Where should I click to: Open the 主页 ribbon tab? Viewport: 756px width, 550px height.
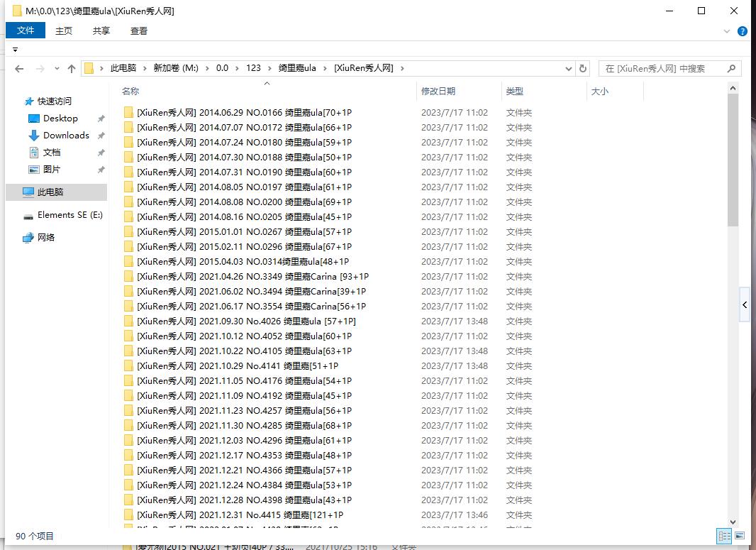(x=64, y=31)
